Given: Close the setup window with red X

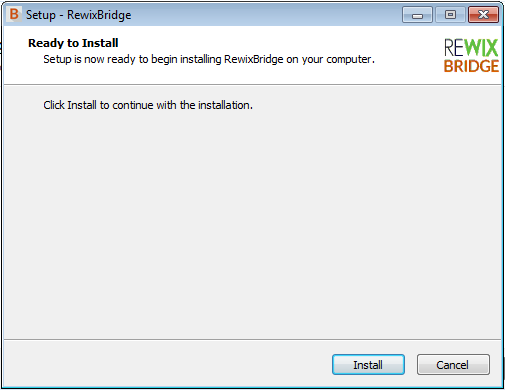Looking at the screenshot, I should pyautogui.click(x=483, y=15).
